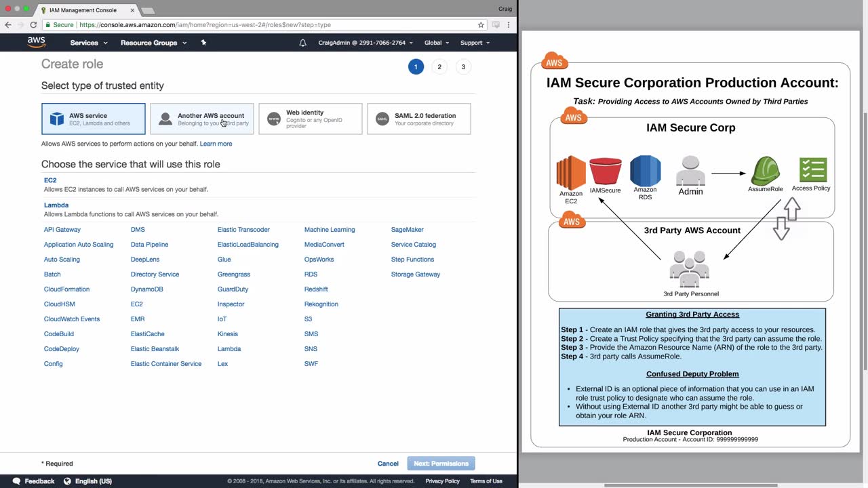Select the SageMaker service
The width and height of the screenshot is (868, 488).
pos(408,230)
